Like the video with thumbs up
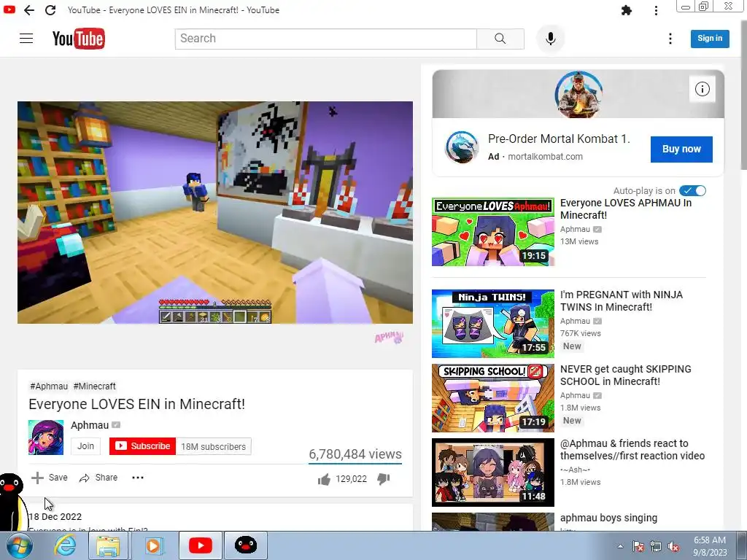747x560 pixels. coord(324,479)
